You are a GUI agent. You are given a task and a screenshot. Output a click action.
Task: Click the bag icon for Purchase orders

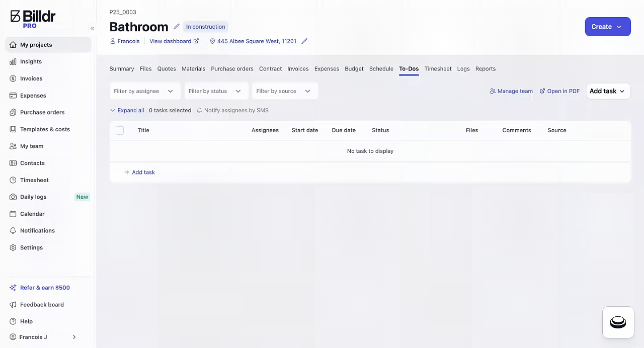pyautogui.click(x=13, y=112)
